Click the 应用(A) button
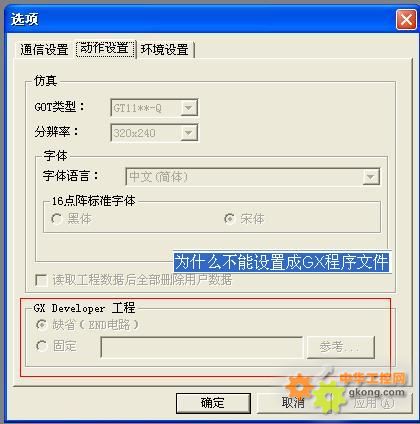420x424 pixels. pyautogui.click(x=373, y=403)
